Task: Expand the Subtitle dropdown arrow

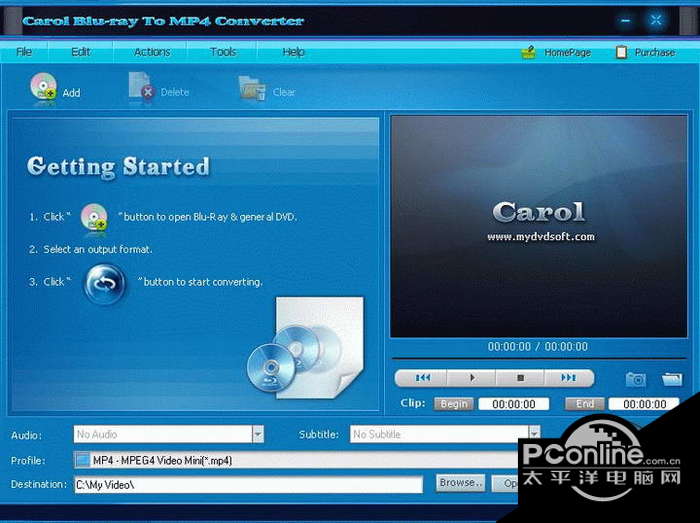Action: [534, 433]
